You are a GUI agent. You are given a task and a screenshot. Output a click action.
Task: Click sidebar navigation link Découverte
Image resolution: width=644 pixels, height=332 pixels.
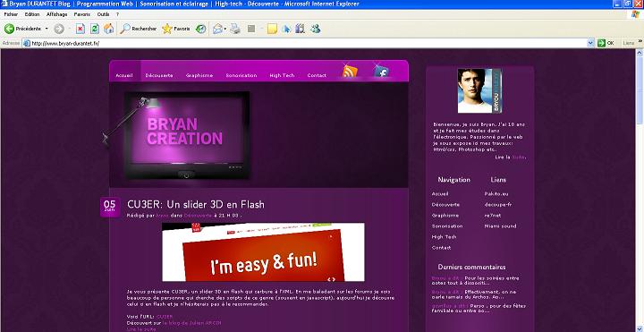[x=445, y=204]
